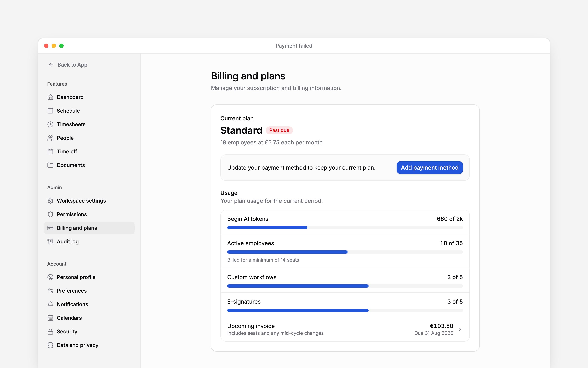Click the Begin AI tokens progress bar
This screenshot has width=588, height=368.
(345, 228)
